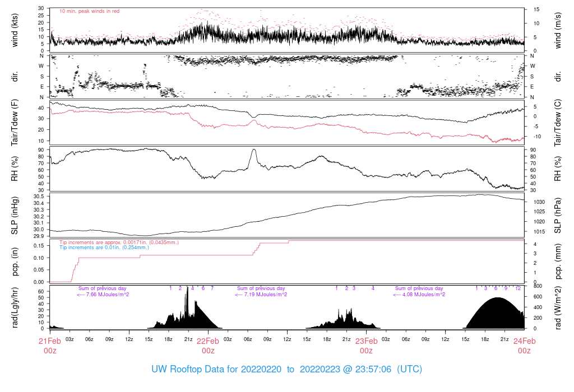This screenshot has height=392, width=574.
Task: Select the "1030" hPa tick value
Action: [539, 202]
